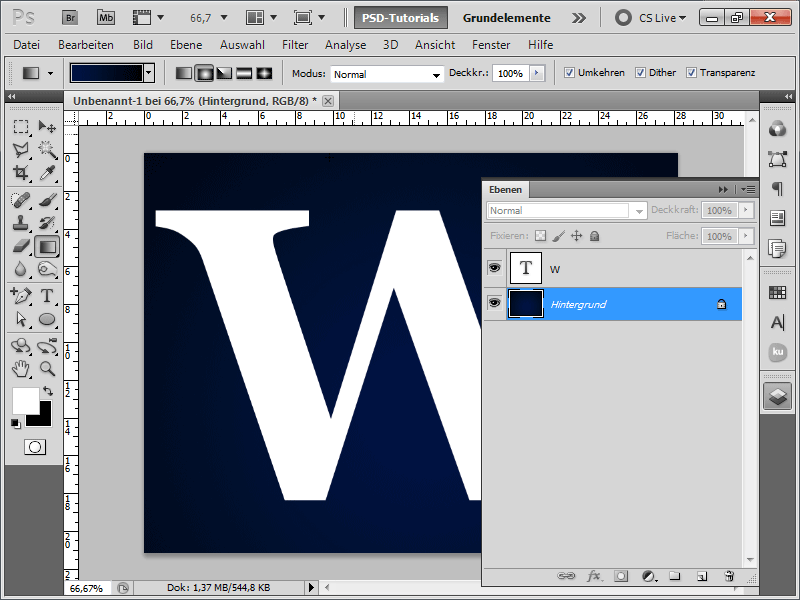Image resolution: width=800 pixels, height=600 pixels.
Task: Select the Sponge tool
Action: click(x=47, y=269)
